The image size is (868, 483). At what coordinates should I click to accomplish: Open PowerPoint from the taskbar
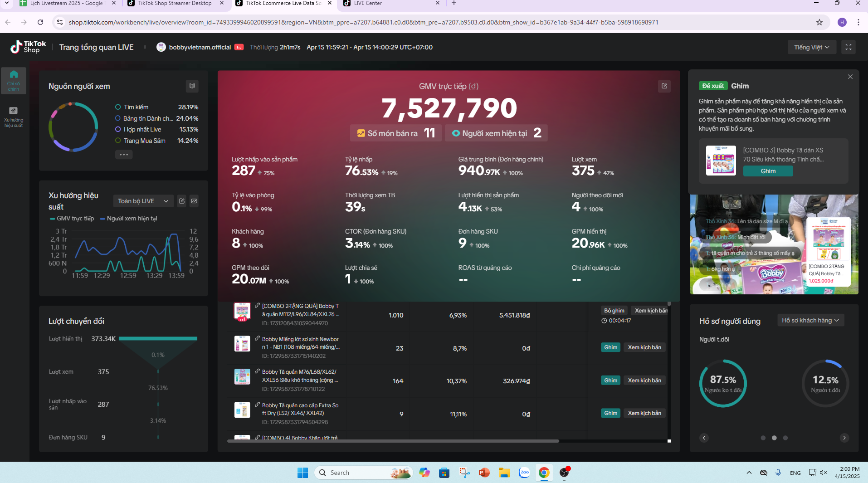pos(484,473)
